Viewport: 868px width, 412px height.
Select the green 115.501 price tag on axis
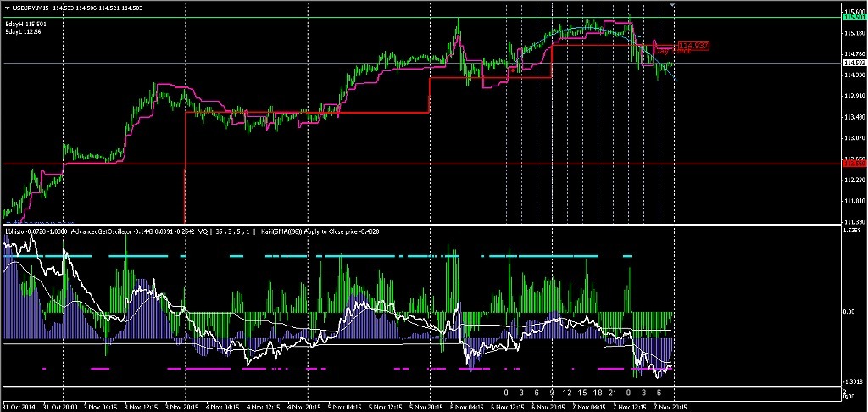click(854, 16)
